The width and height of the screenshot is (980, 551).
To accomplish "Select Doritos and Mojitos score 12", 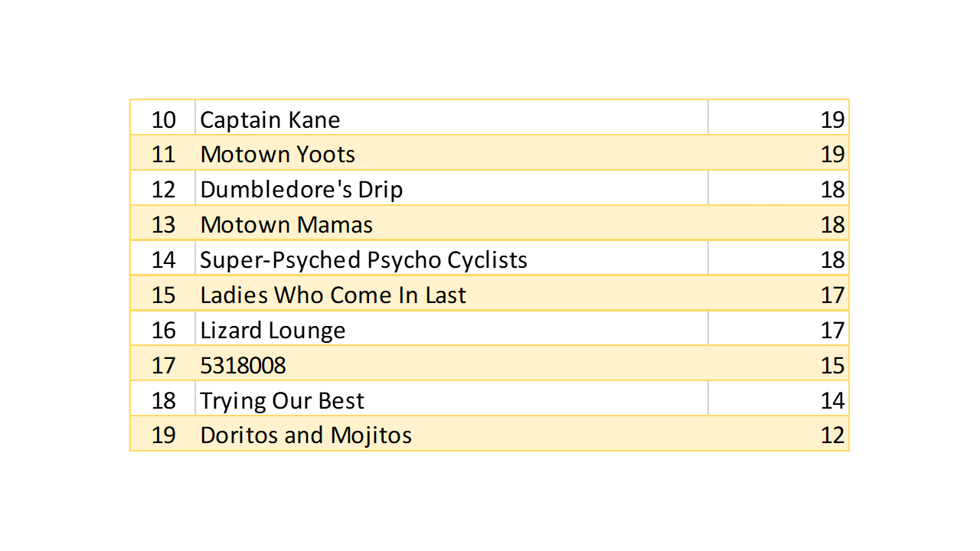I will click(x=831, y=435).
